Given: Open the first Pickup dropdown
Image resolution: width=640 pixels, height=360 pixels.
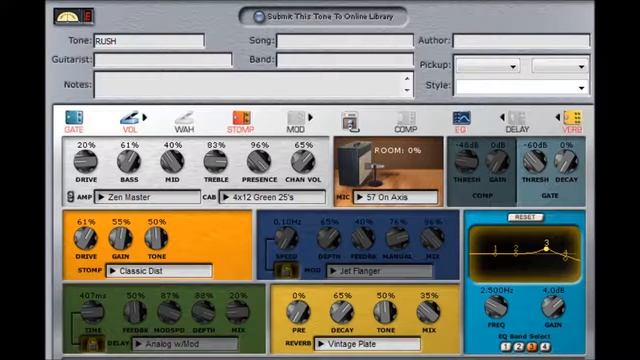Looking at the screenshot, I should [x=487, y=66].
